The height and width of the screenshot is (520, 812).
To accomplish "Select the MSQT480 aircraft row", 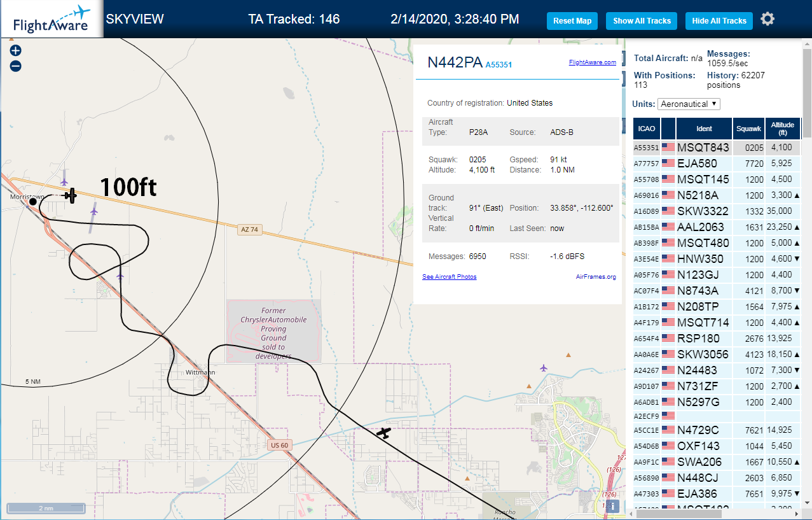I will pos(717,243).
